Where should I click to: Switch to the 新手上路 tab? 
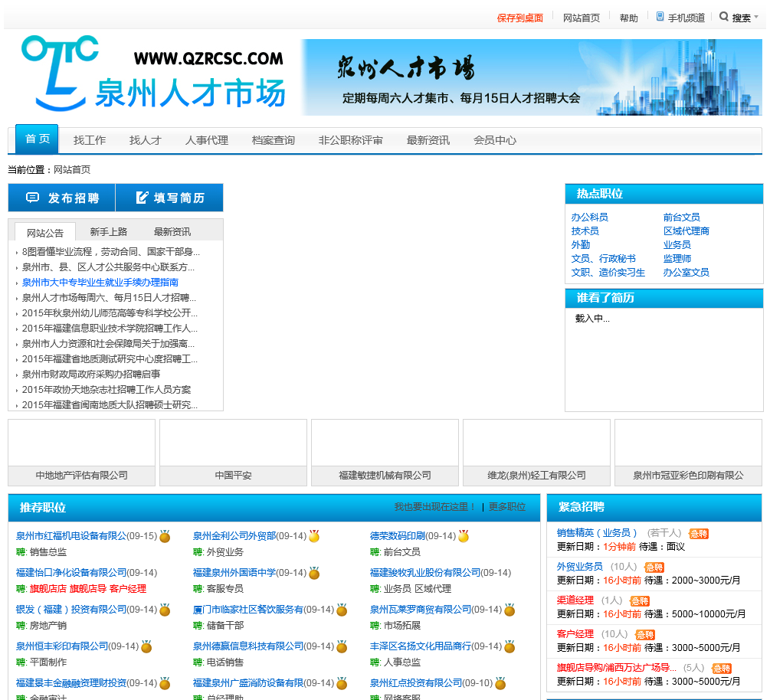109,232
